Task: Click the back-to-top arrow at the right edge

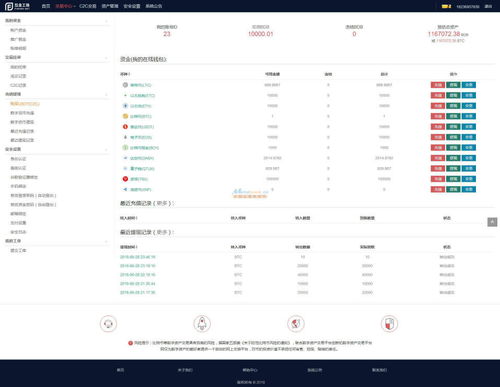Action: pyautogui.click(x=492, y=222)
